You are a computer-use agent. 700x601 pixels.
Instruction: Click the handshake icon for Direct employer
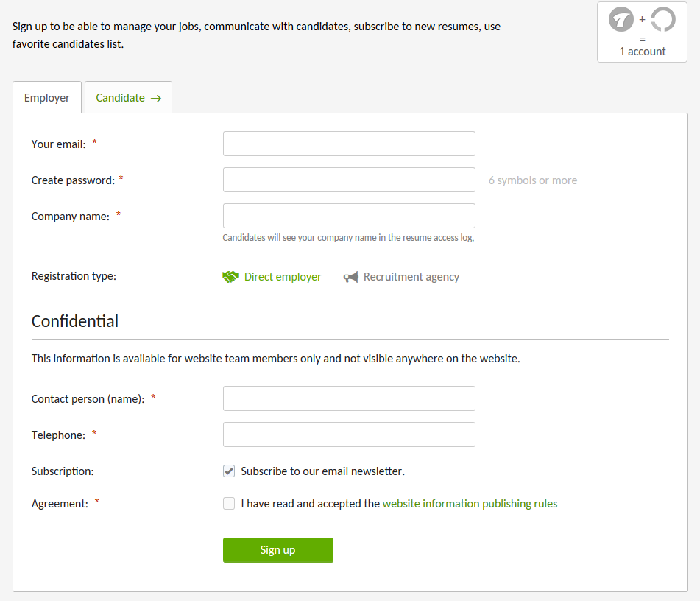pos(230,277)
